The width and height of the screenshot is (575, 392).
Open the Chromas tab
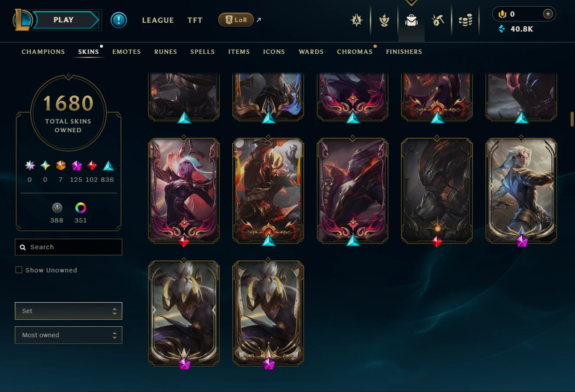[x=355, y=52]
